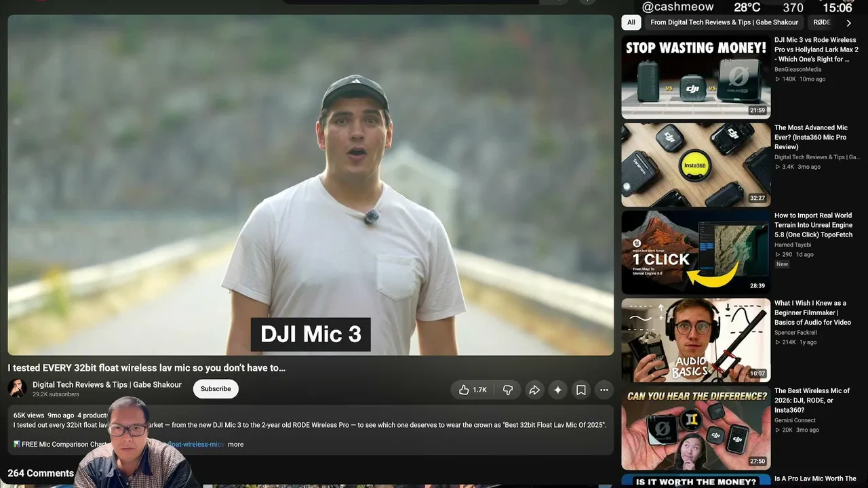Visit the BenGleasonMedia channel
Viewport: 868px width, 488px height.
tap(797, 69)
